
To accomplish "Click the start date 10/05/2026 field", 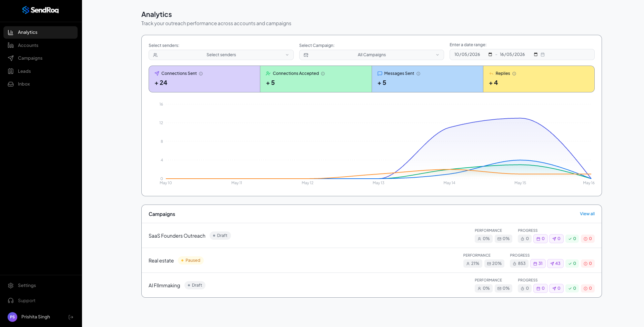I will coord(467,54).
